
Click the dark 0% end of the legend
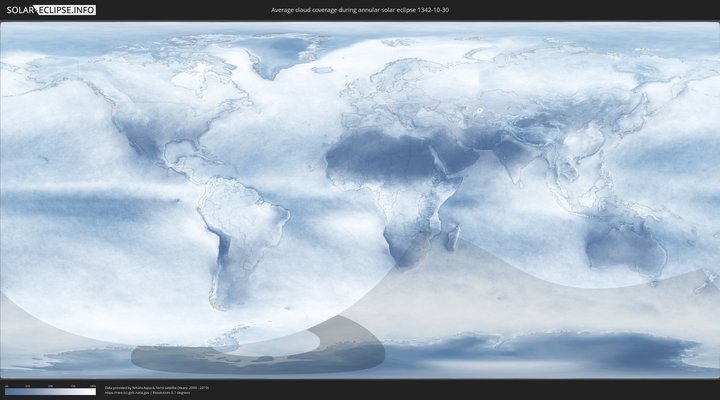click(x=8, y=391)
